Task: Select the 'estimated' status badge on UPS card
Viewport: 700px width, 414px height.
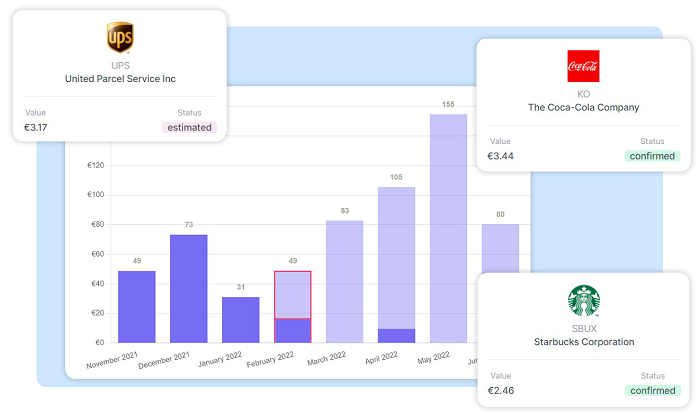Action: click(x=189, y=127)
